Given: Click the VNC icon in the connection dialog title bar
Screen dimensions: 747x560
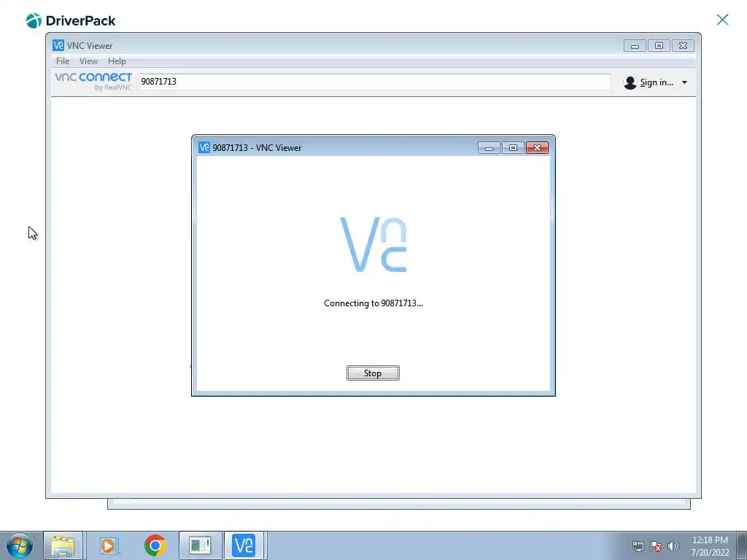Looking at the screenshot, I should tap(204, 147).
